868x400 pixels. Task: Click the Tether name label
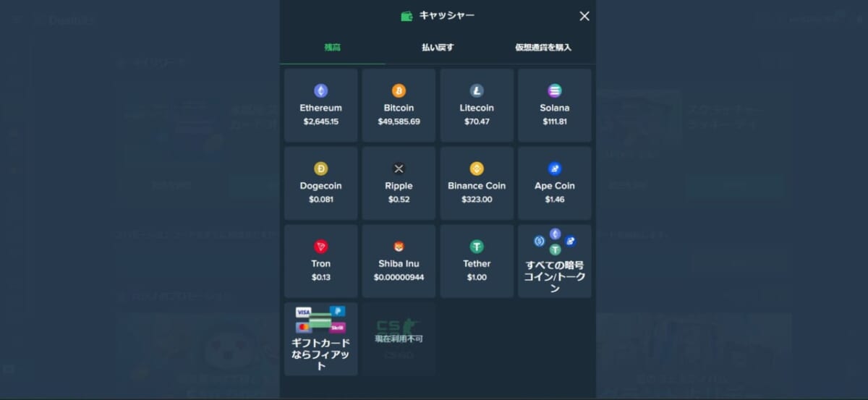click(x=477, y=264)
